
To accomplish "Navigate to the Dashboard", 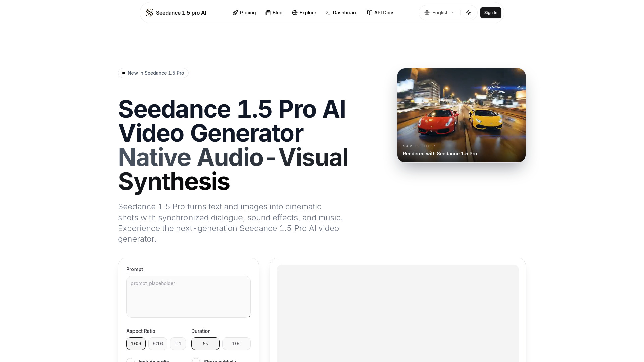I will pyautogui.click(x=344, y=13).
